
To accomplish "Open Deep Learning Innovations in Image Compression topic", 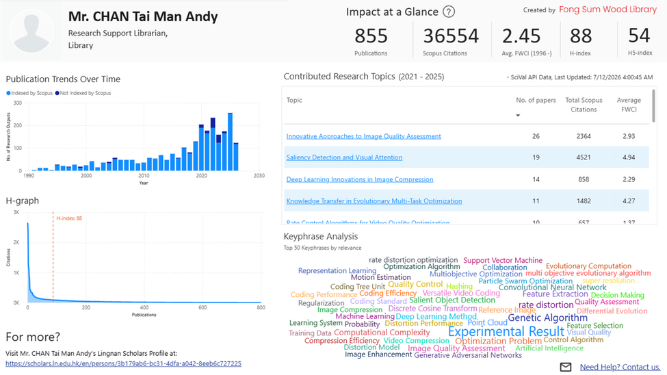I will point(360,179).
